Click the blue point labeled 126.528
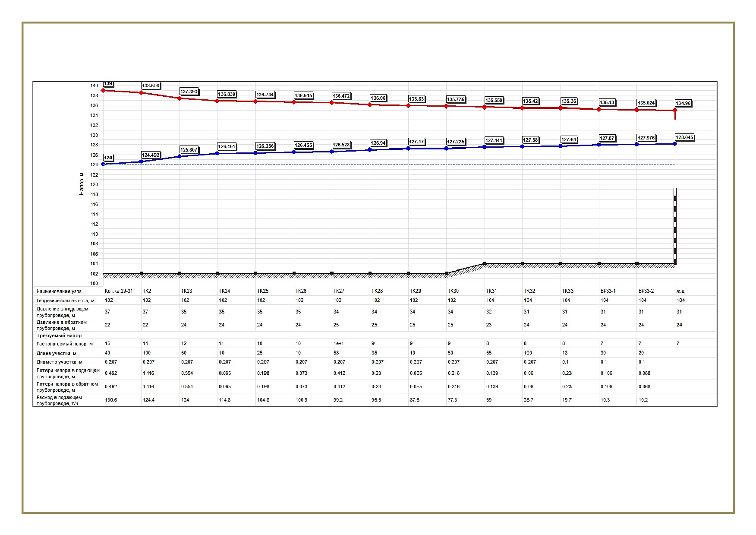 (332, 152)
